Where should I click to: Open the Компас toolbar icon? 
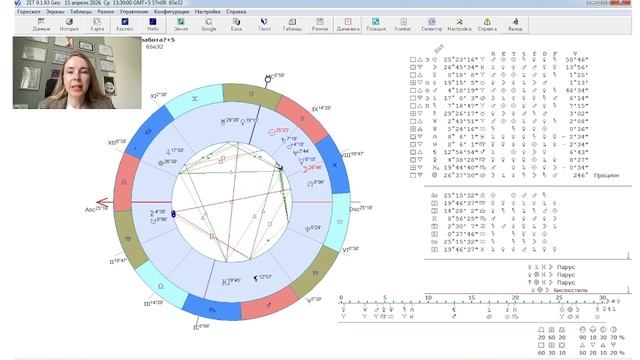(403, 25)
